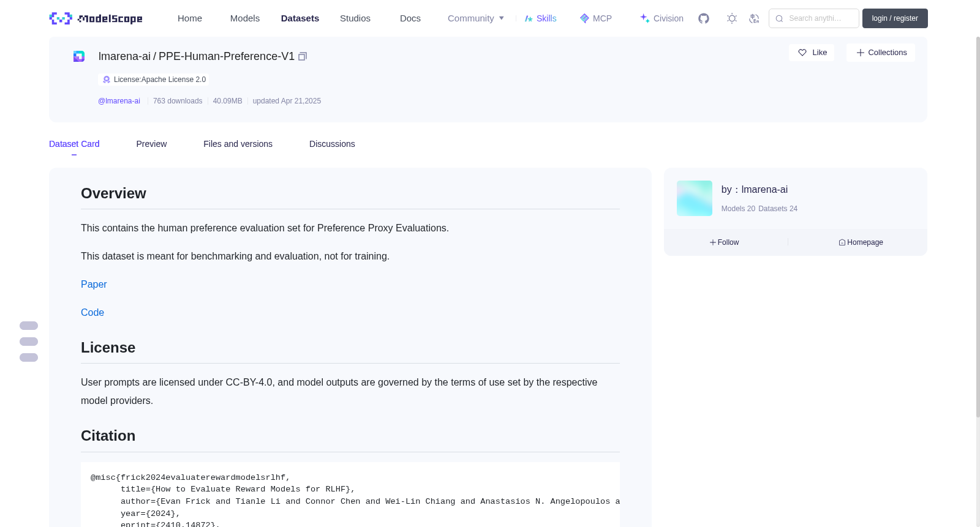Switch to the Dataset Card tab
The height and width of the screenshot is (527, 980).
point(74,144)
